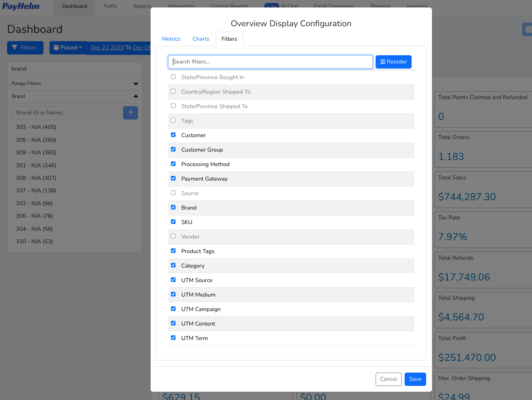Cancel the configuration dialog
Screen dimensions: 532x400
click(389, 379)
